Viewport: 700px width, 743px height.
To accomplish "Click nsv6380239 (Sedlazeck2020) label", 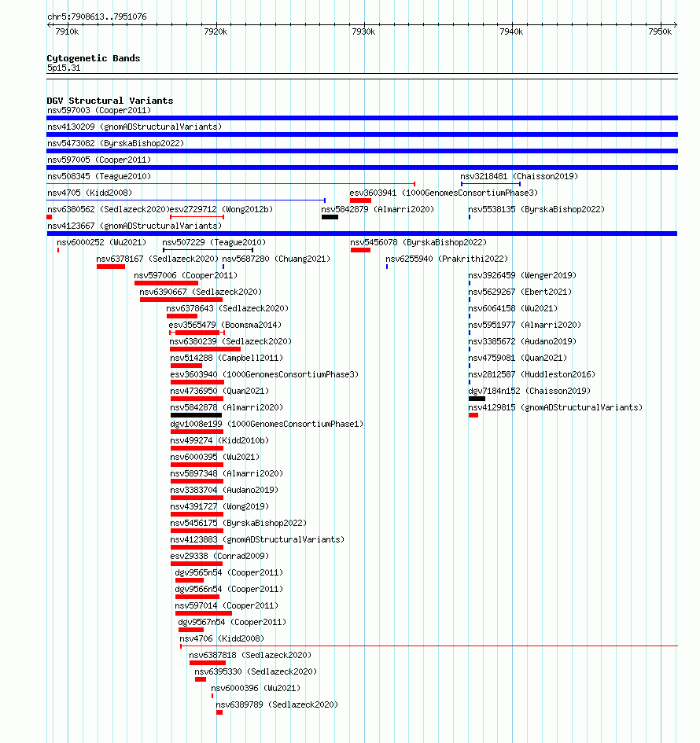I will [x=230, y=342].
